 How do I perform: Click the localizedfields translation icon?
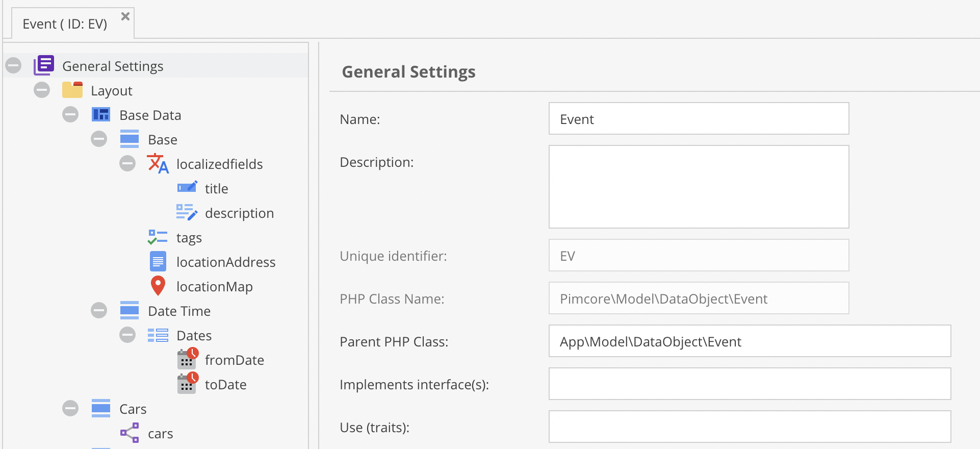(158, 164)
